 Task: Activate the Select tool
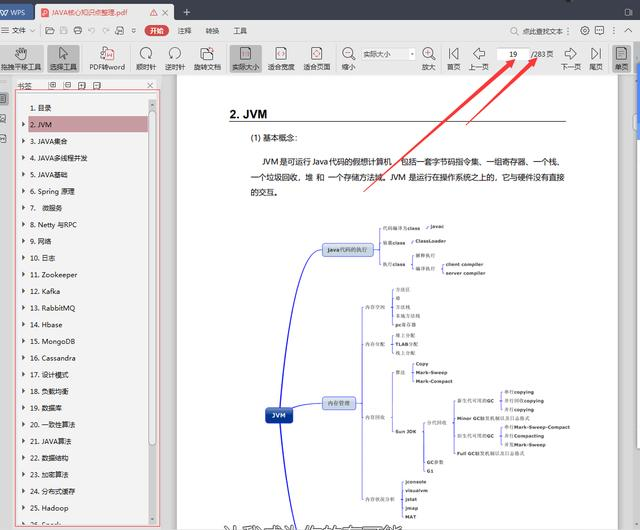[x=63, y=58]
